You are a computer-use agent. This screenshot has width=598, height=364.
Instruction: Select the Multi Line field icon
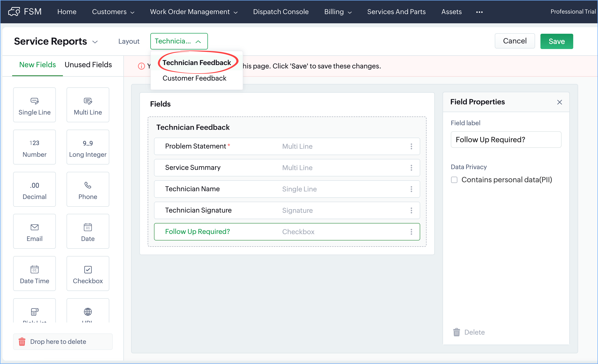tap(88, 101)
